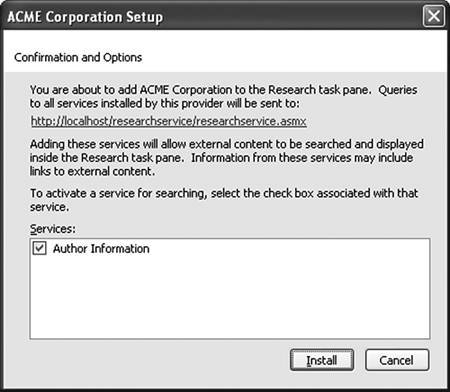The image size is (450, 392).
Task: Click blank white header area beside heading
Action: (x=293, y=57)
